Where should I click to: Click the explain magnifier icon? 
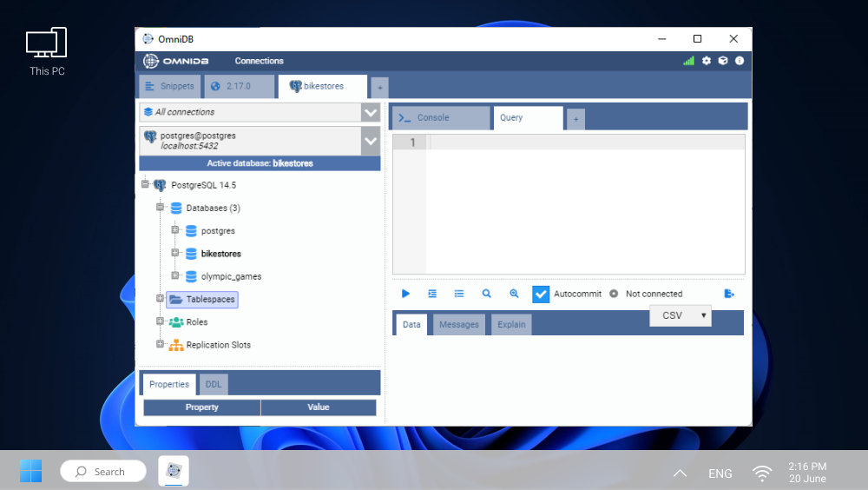click(x=486, y=294)
